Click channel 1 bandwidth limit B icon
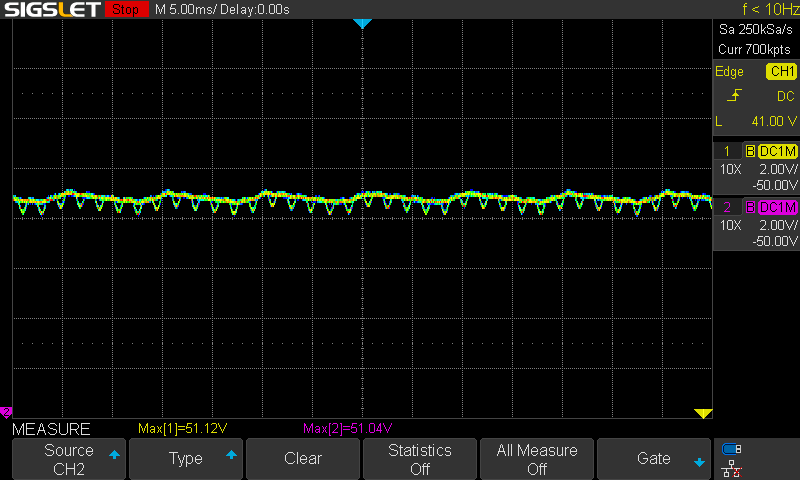 (x=750, y=151)
